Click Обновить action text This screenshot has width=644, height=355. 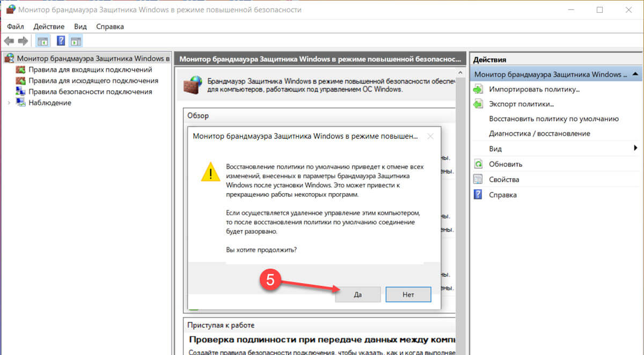pos(506,164)
